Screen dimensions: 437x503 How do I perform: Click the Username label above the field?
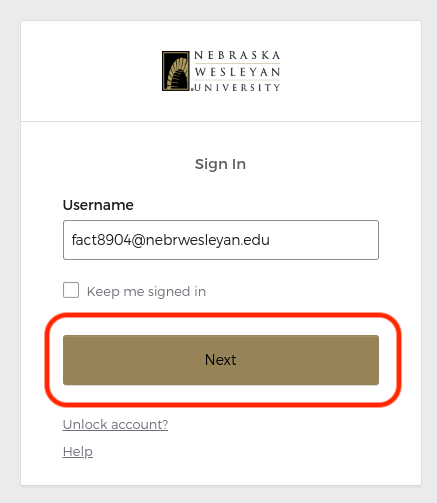pyautogui.click(x=98, y=205)
